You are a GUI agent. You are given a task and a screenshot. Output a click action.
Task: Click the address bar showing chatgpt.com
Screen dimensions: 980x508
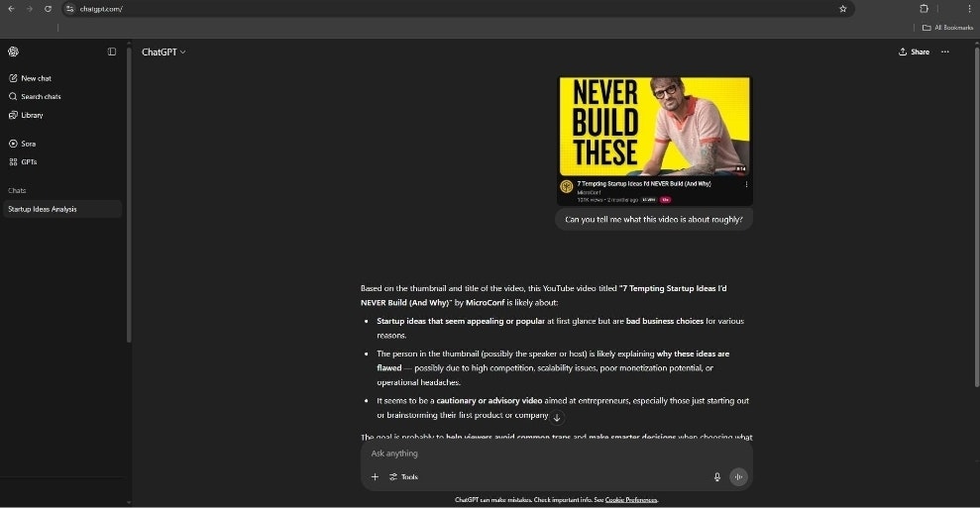point(458,9)
